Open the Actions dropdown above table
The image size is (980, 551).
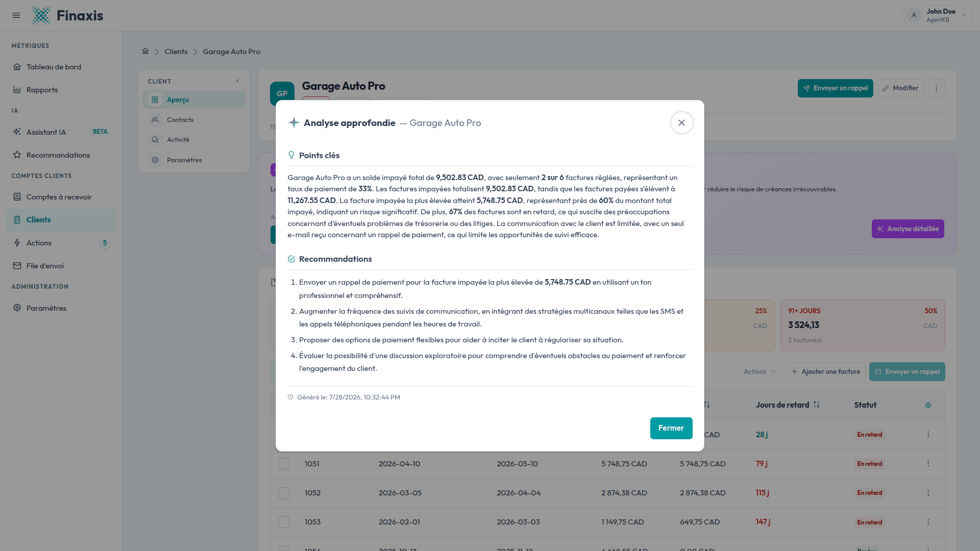[x=759, y=371]
